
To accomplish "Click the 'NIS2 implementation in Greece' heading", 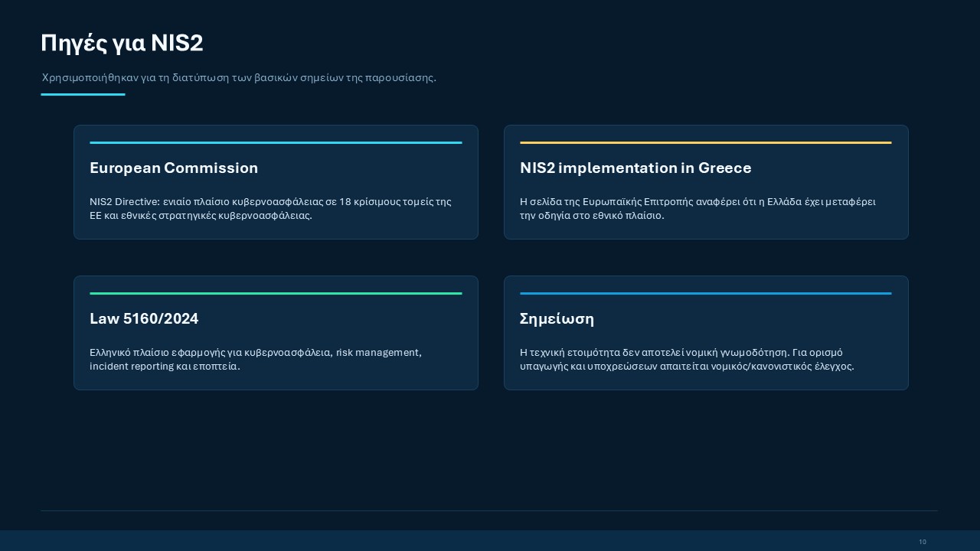I will pos(635,168).
